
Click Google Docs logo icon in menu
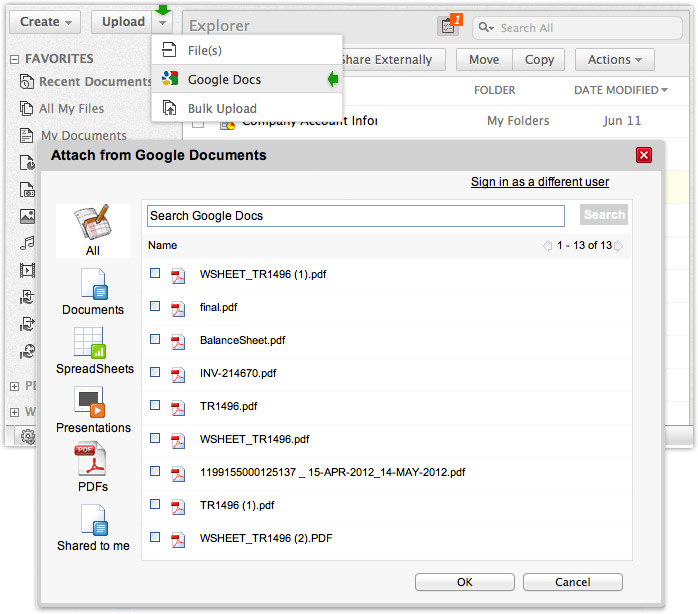(170, 78)
